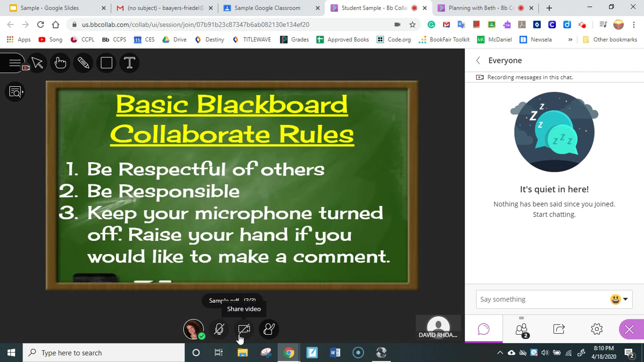Toggle microphone mute button
This screenshot has height=362, width=644.
219,329
